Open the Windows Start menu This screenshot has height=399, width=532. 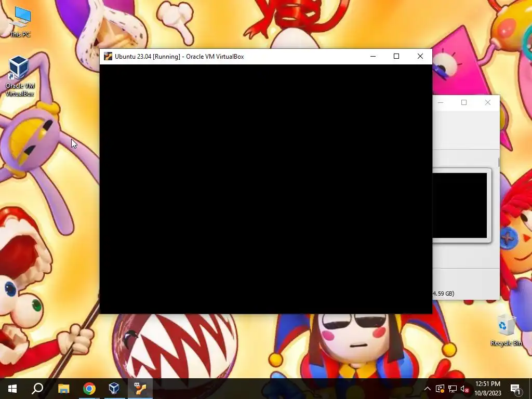(x=12, y=389)
